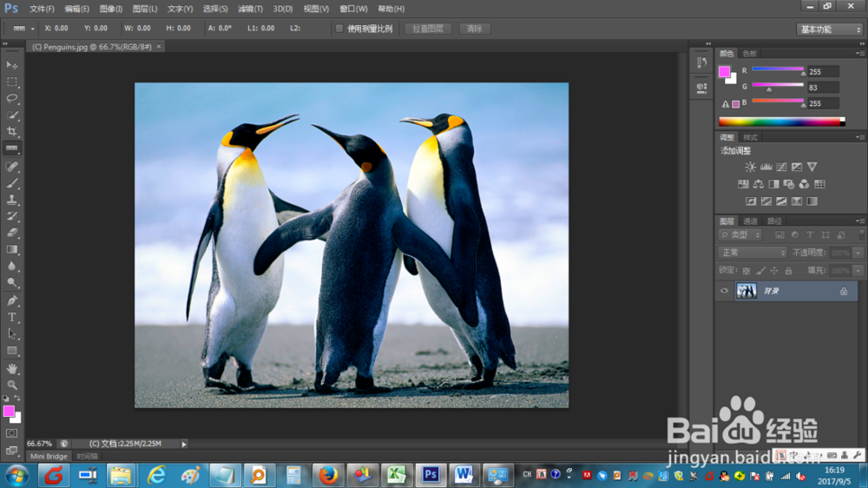Image resolution: width=868 pixels, height=488 pixels.
Task: Select the Crop tool
Action: tap(12, 131)
